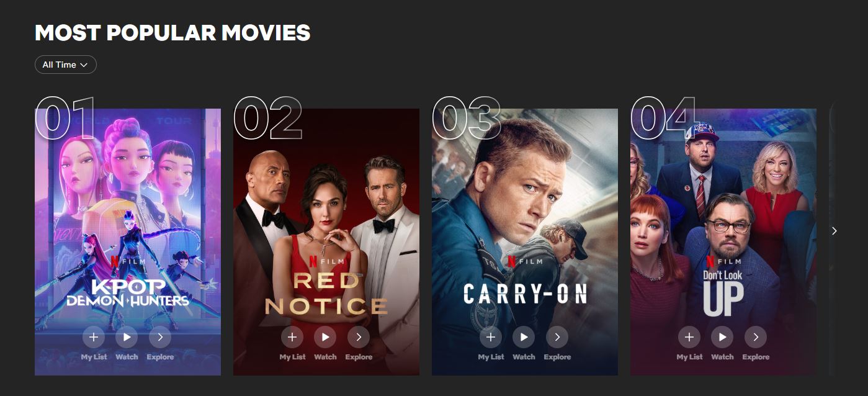Play KPop Demon Hunters with Watch button

[x=127, y=337]
